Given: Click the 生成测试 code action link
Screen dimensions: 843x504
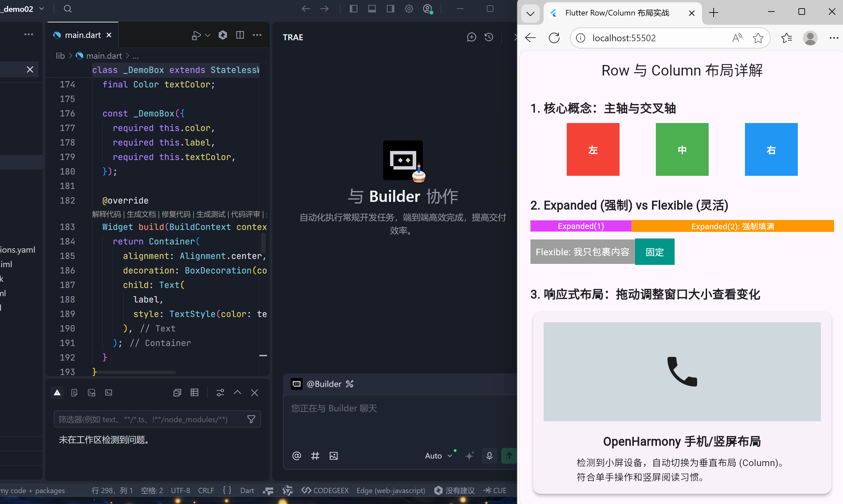Looking at the screenshot, I should (x=211, y=214).
